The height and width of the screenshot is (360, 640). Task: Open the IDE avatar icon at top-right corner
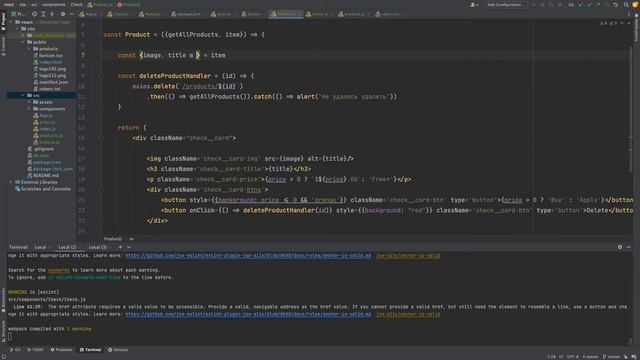pos(635,5)
